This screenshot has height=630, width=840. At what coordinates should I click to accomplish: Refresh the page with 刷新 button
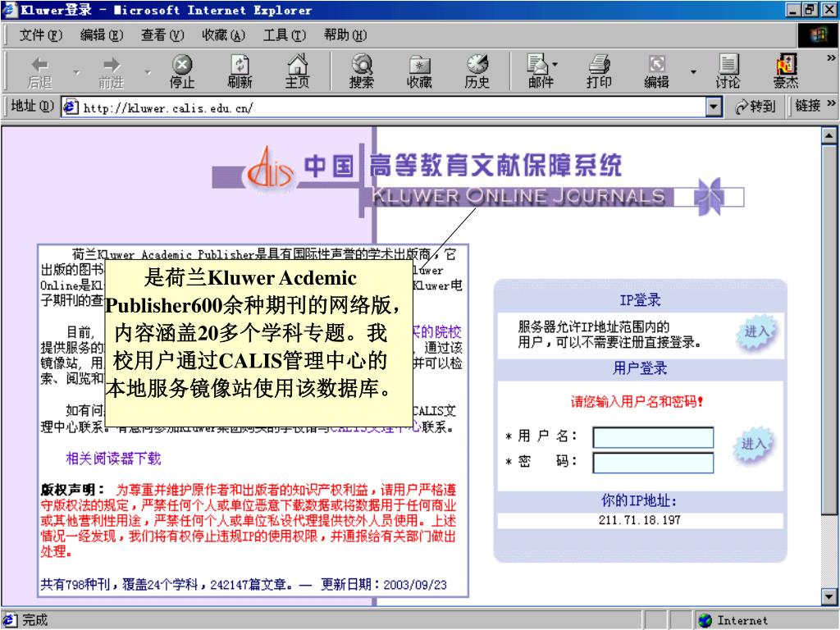(240, 72)
